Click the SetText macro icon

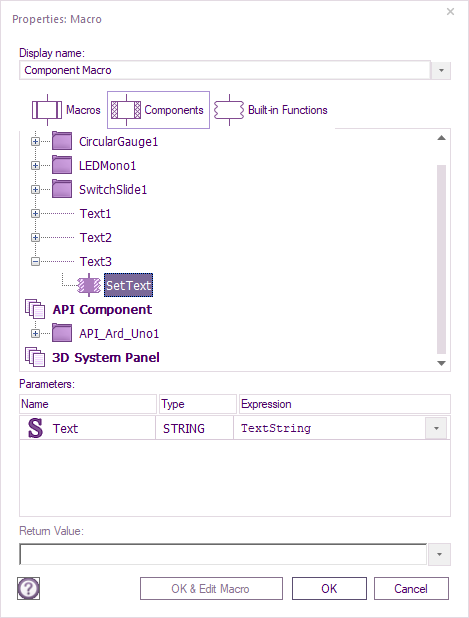pyautogui.click(x=89, y=285)
